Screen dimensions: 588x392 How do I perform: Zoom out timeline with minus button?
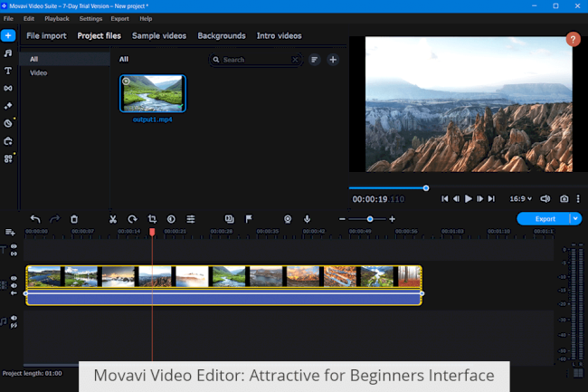(342, 219)
